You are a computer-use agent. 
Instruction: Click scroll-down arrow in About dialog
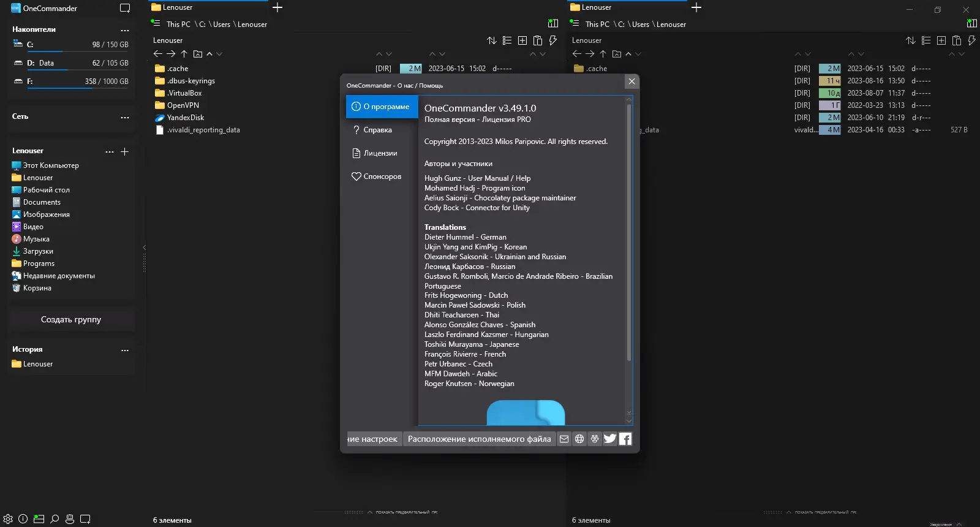coord(628,420)
